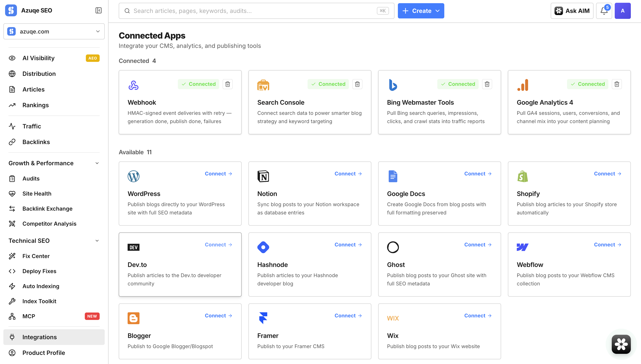Screen dimensions: 641x364
Task: Click the Webhook Connected status badge
Action: click(199, 84)
